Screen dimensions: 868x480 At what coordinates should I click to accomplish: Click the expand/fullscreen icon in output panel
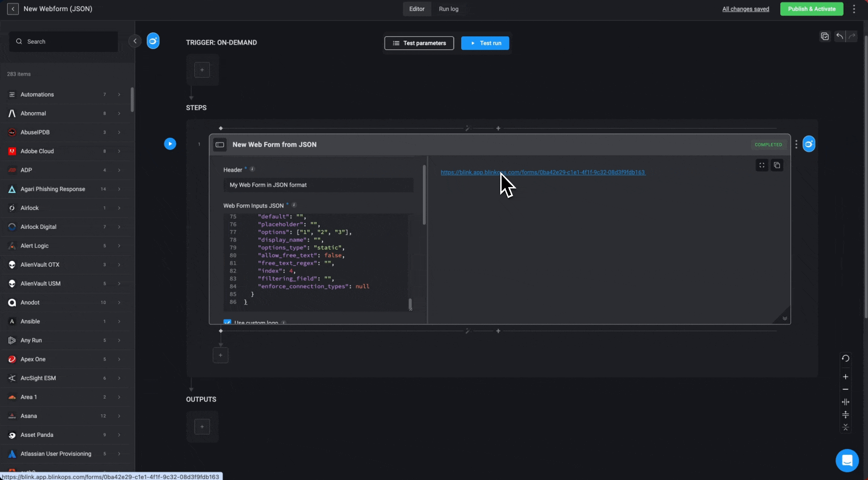(762, 165)
